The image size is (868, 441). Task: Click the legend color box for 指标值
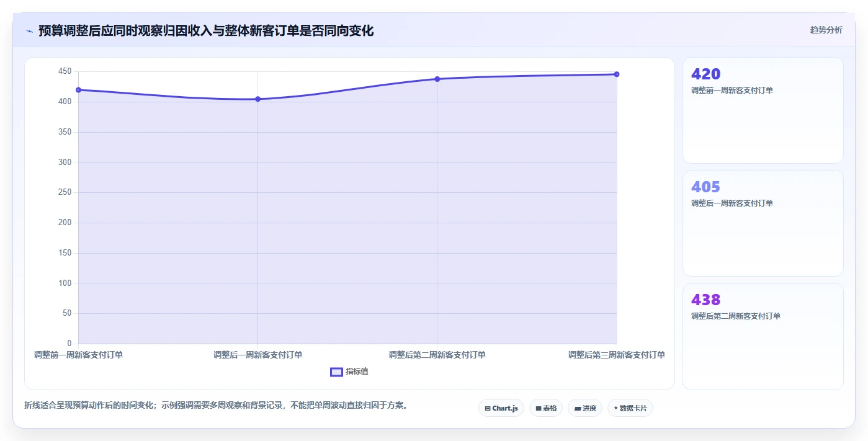point(336,372)
